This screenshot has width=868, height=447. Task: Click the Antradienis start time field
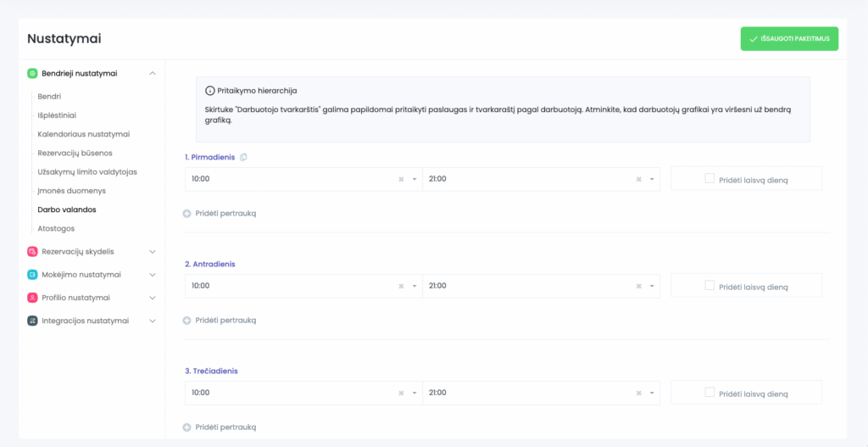tap(288, 286)
